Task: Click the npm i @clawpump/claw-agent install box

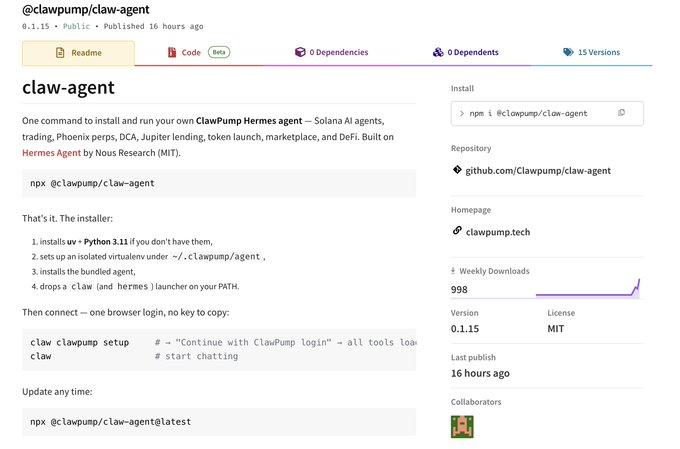Action: pyautogui.click(x=547, y=113)
